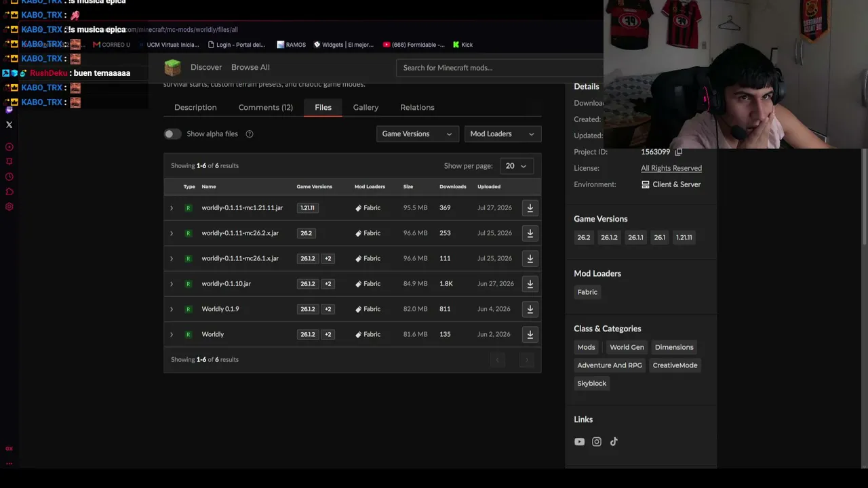This screenshot has width=868, height=488.
Task: Toggle Show alpha files switch
Action: point(172,134)
